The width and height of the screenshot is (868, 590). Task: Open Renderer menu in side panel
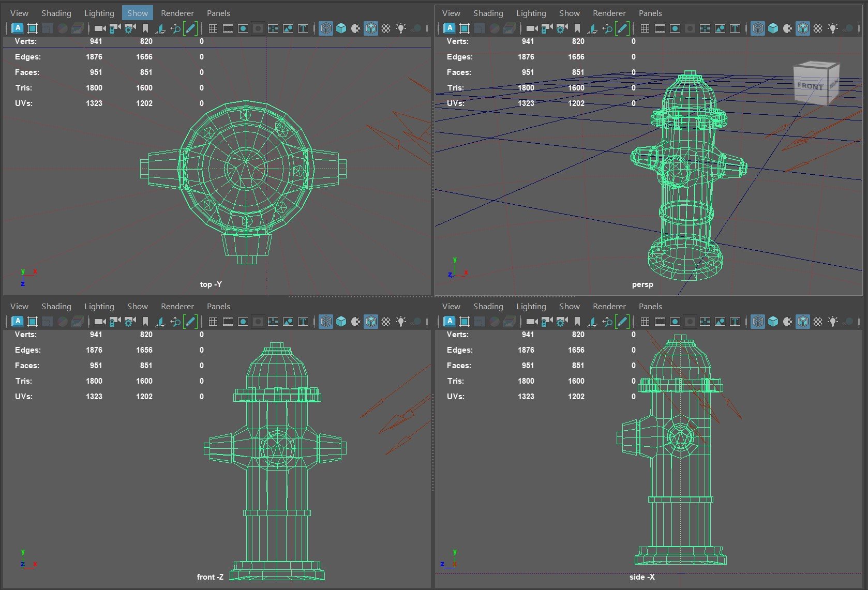(609, 306)
